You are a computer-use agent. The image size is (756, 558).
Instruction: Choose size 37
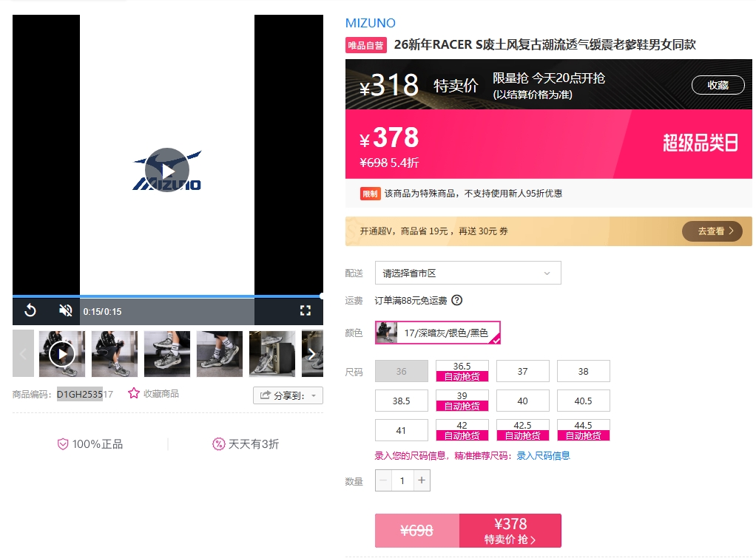tap(523, 371)
